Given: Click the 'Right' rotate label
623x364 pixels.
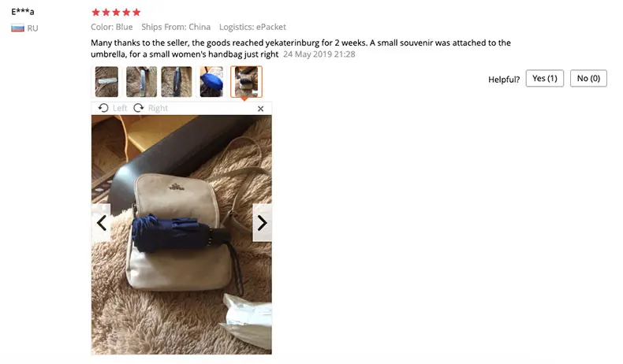Looking at the screenshot, I should [x=158, y=108].
